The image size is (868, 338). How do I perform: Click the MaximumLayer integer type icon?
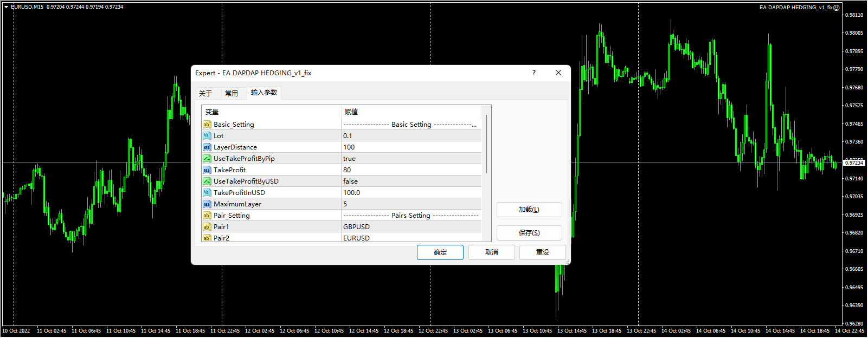tap(207, 204)
